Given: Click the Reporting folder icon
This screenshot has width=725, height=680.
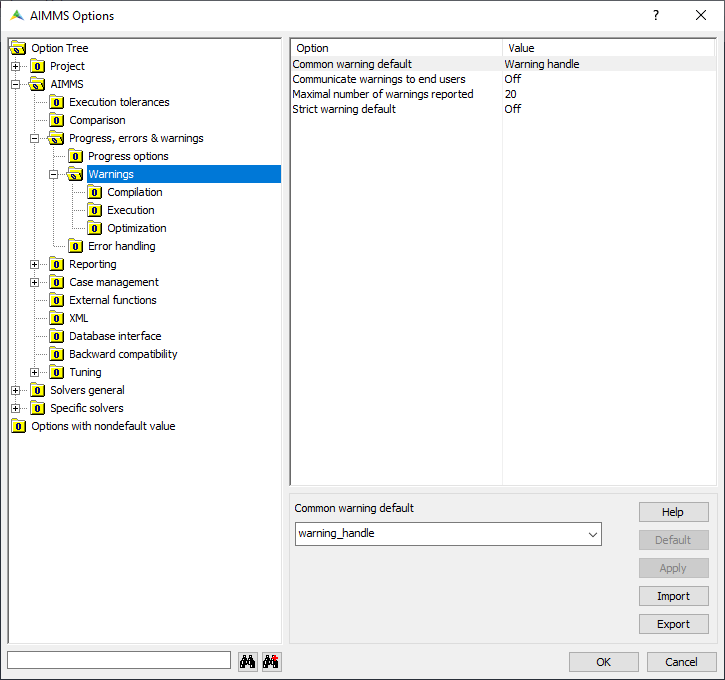Looking at the screenshot, I should tap(56, 264).
